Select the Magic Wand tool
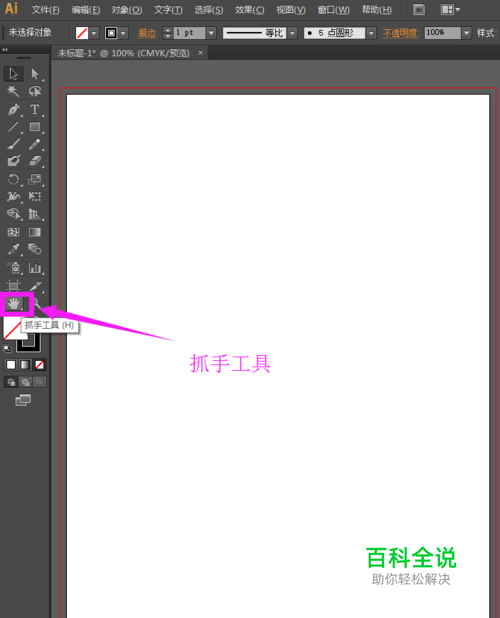The image size is (500, 618). click(x=13, y=91)
